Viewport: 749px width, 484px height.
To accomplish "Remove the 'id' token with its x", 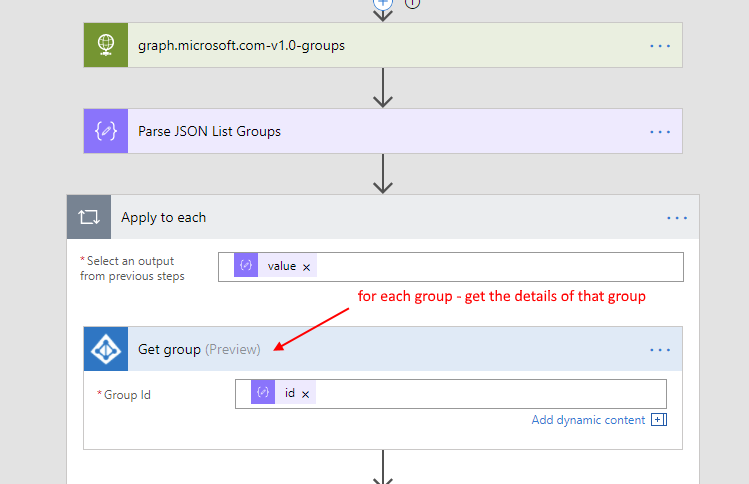I will (305, 394).
